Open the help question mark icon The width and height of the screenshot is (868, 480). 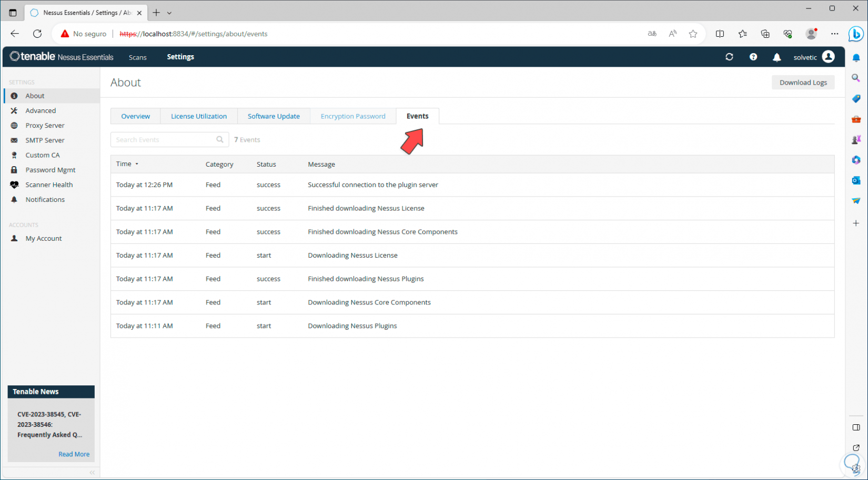pos(753,57)
